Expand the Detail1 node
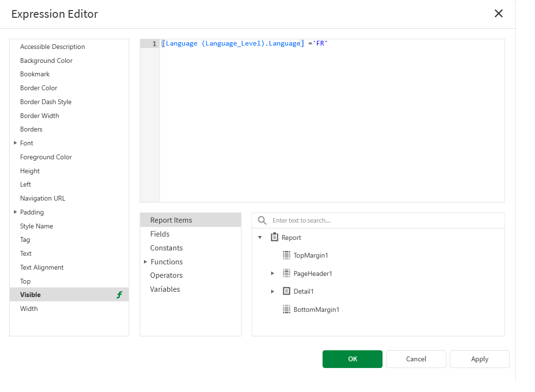 273,291
